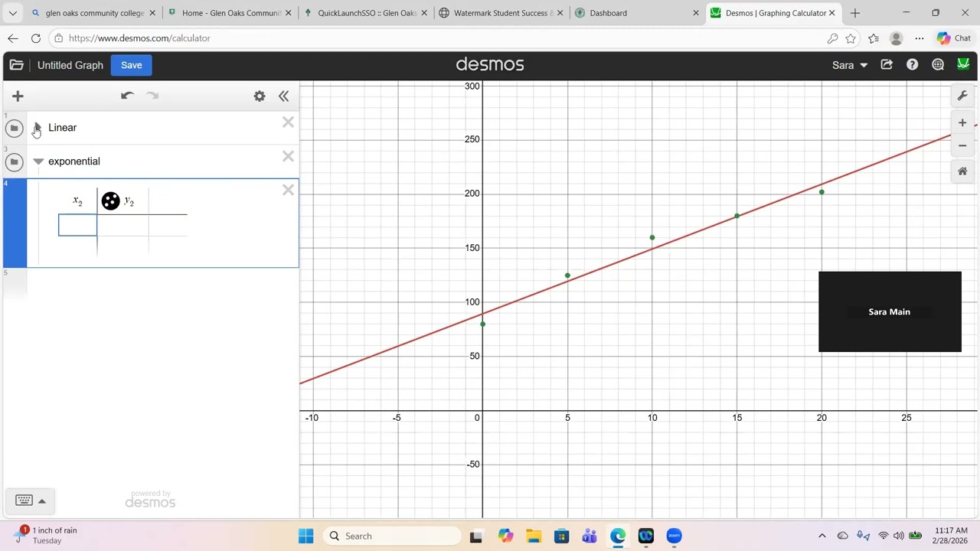Collapse the exponential folder
980x551 pixels.
(38, 161)
